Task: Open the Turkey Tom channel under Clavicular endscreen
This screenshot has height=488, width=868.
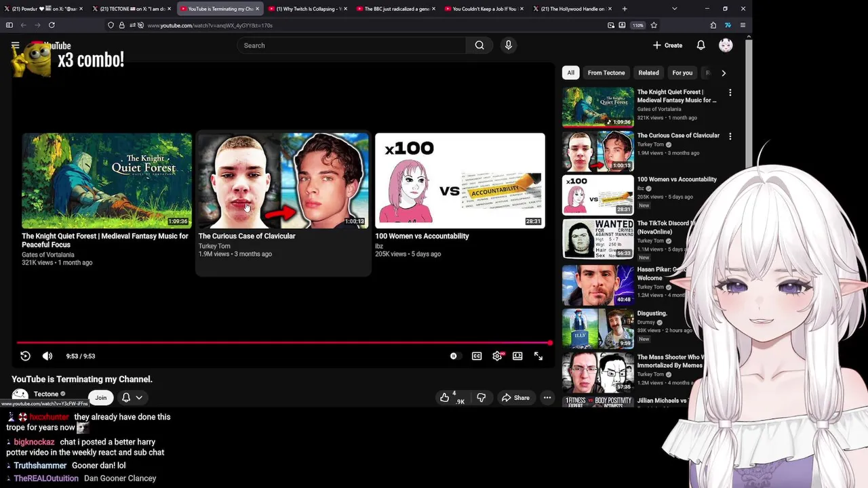Action: (214, 246)
